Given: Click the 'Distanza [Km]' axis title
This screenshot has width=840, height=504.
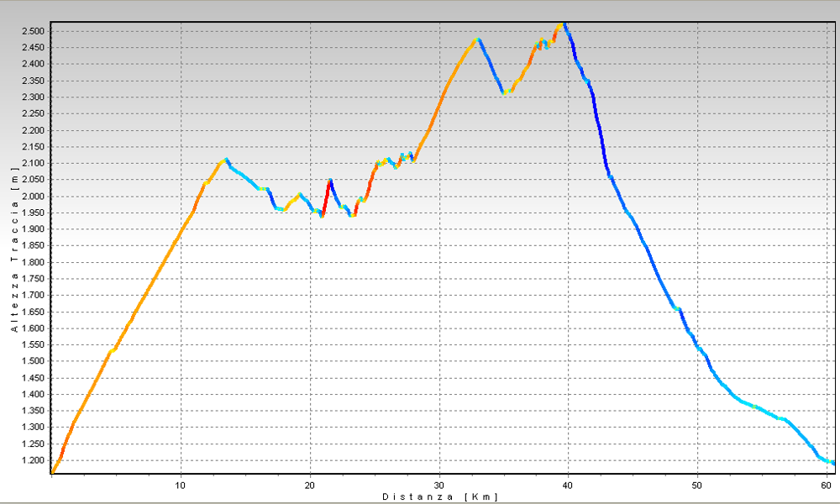Looking at the screenshot, I should pyautogui.click(x=439, y=496).
